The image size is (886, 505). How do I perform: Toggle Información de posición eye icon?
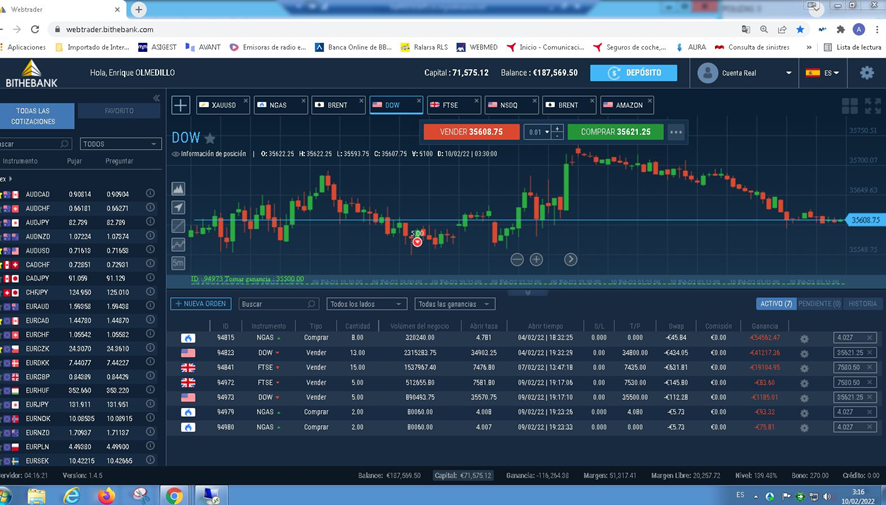click(175, 154)
